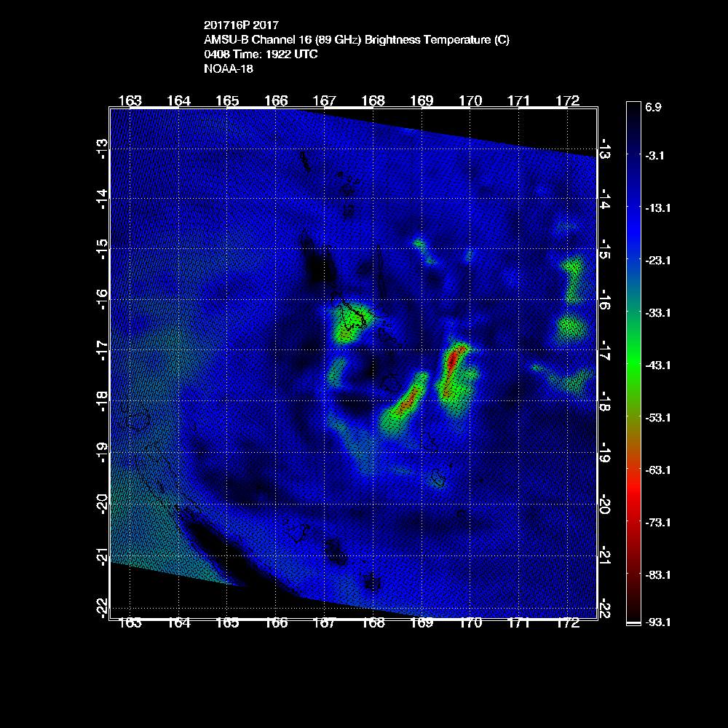Click latitude label "-14" on the left axis

tap(102, 199)
